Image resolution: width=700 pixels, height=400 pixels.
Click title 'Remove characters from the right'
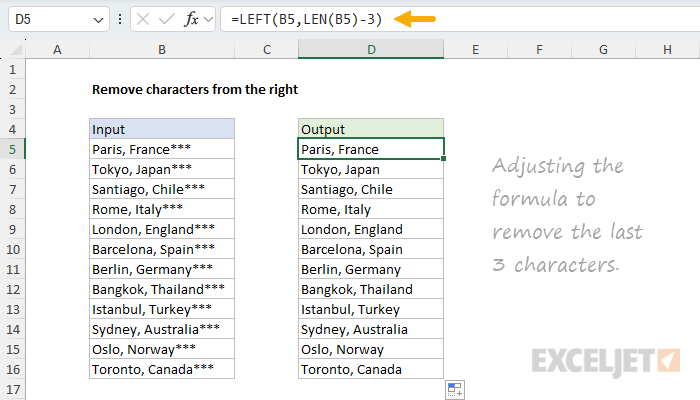(195, 89)
